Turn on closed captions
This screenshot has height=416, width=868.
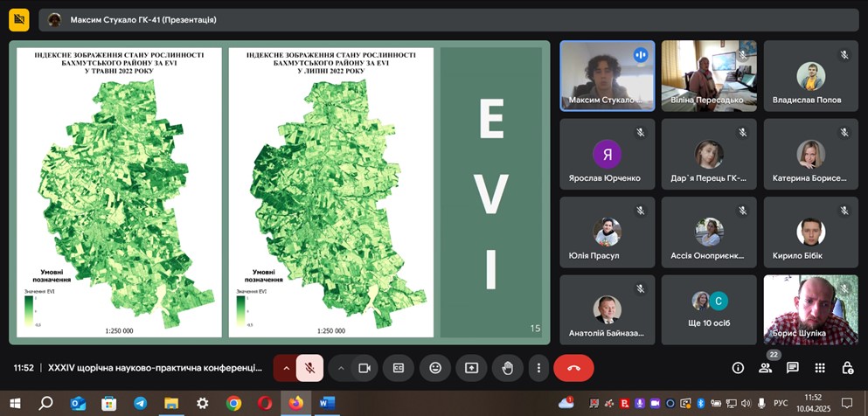tap(399, 368)
